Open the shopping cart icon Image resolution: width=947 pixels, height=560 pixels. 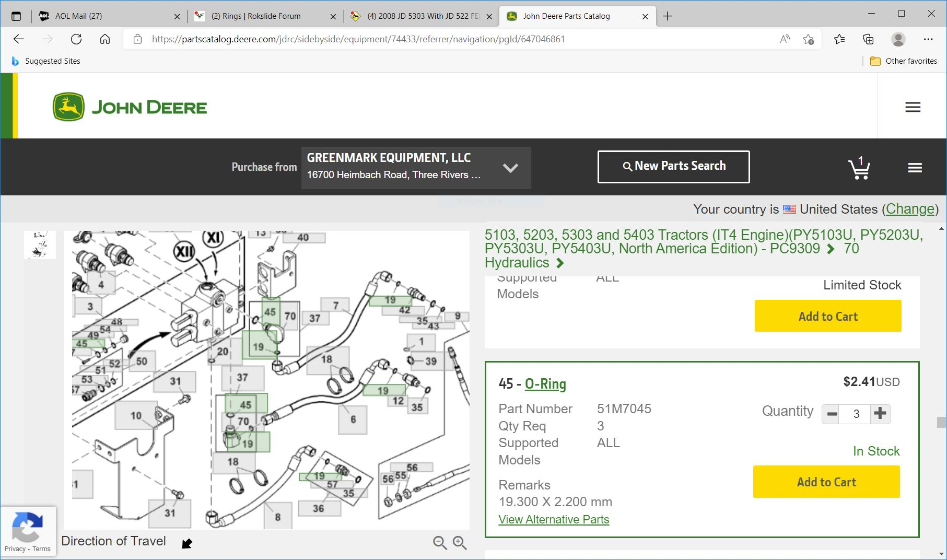(x=859, y=168)
